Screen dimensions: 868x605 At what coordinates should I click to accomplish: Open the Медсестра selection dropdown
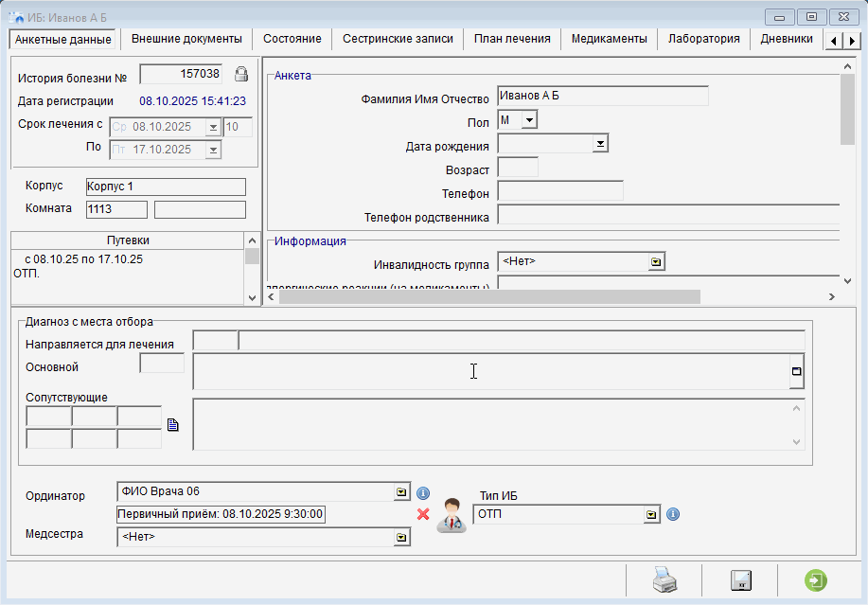[401, 537]
